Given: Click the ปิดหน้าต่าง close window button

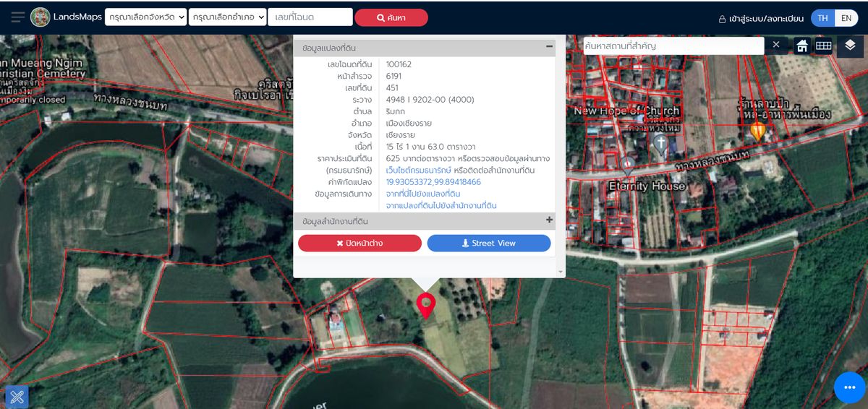Looking at the screenshot, I should [x=359, y=244].
